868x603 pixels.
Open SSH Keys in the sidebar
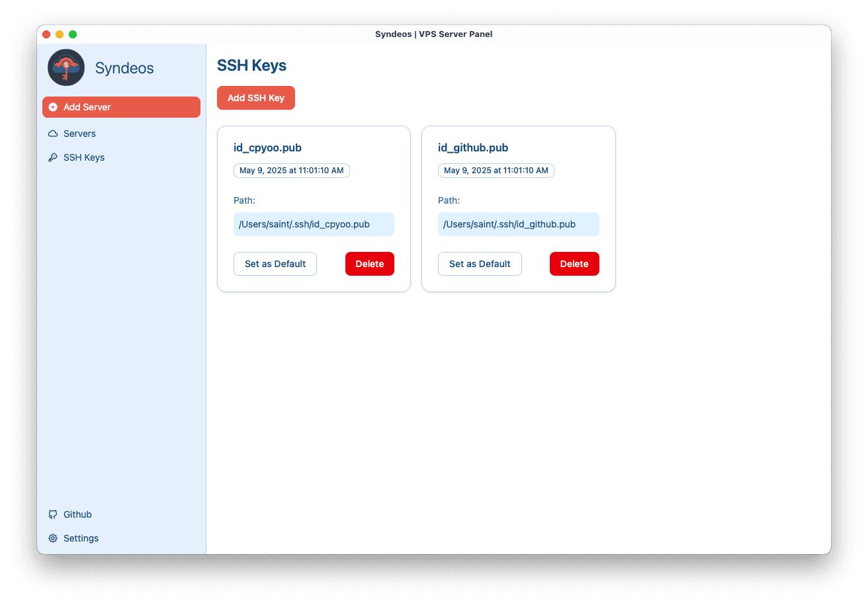pos(121,157)
